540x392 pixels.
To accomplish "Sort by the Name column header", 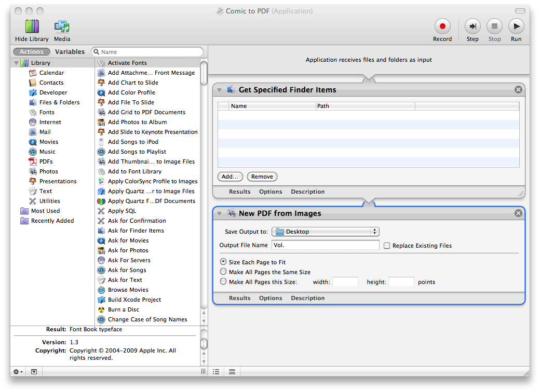I will click(272, 106).
